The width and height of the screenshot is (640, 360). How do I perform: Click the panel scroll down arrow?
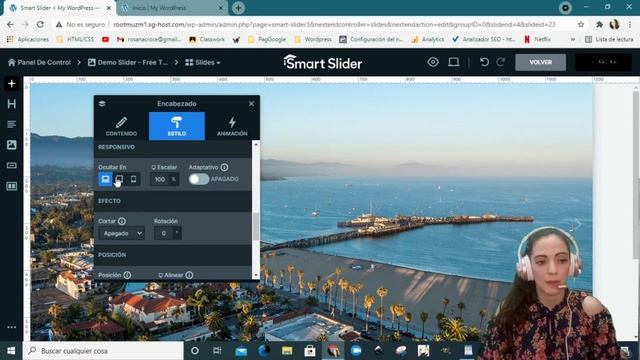(x=256, y=276)
